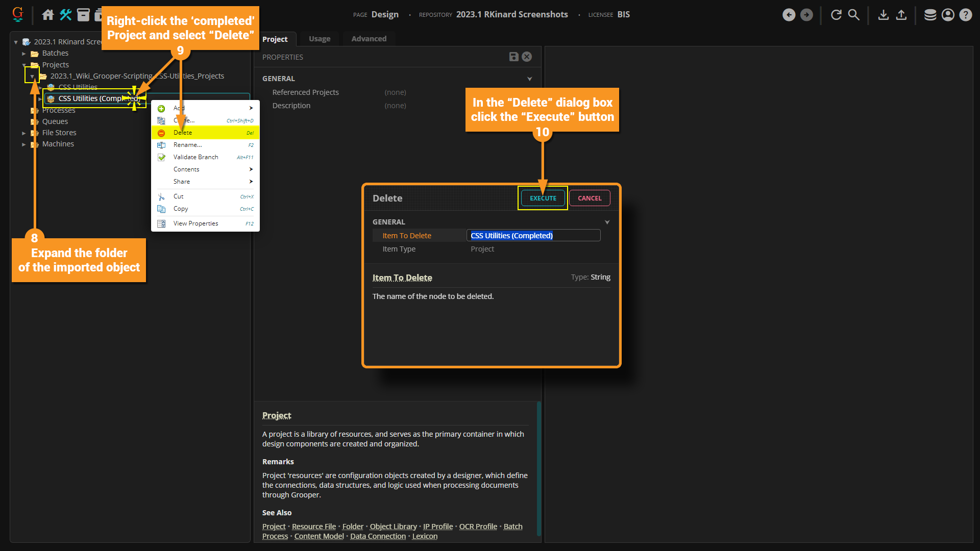Click the refresh icon in top bar
This screenshot has height=551, width=980.
tap(836, 15)
